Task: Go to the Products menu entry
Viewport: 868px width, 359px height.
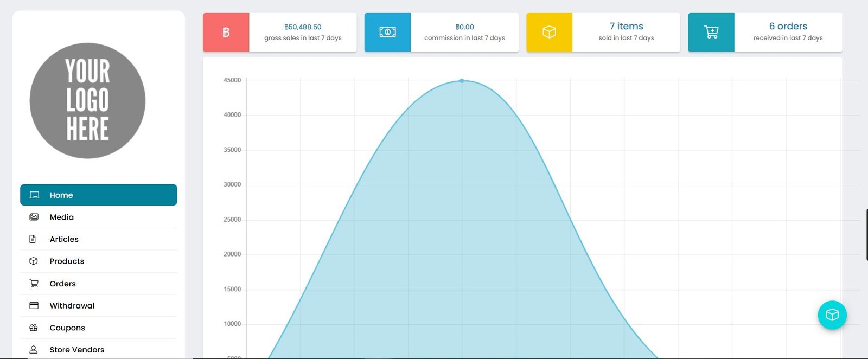Action: coord(67,261)
